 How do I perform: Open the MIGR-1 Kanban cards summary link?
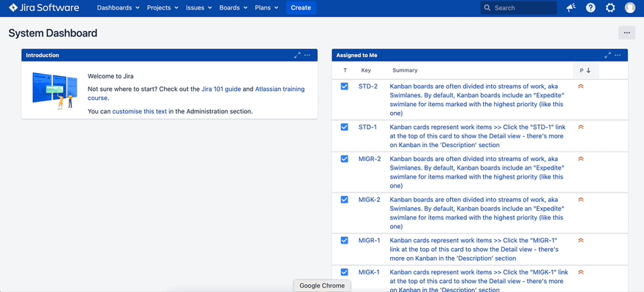[x=474, y=250]
